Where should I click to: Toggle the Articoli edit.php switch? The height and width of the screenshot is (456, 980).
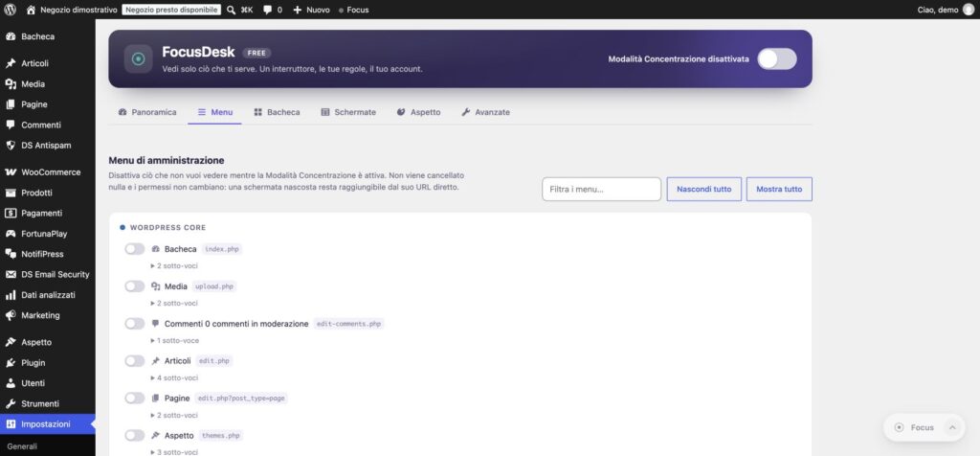coord(134,361)
